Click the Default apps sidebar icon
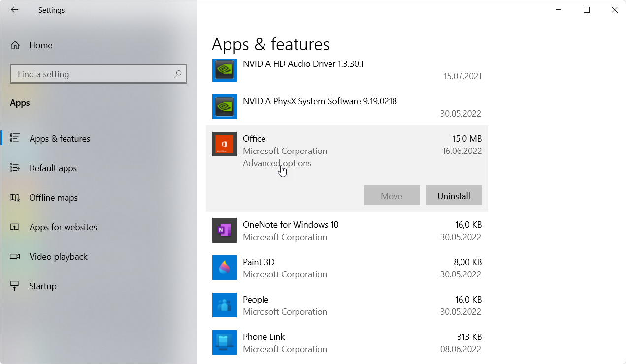Screen dimensions: 626x364 [15, 168]
